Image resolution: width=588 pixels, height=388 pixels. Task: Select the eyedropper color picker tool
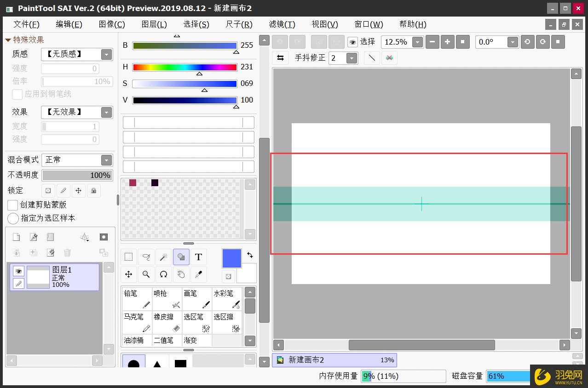198,274
